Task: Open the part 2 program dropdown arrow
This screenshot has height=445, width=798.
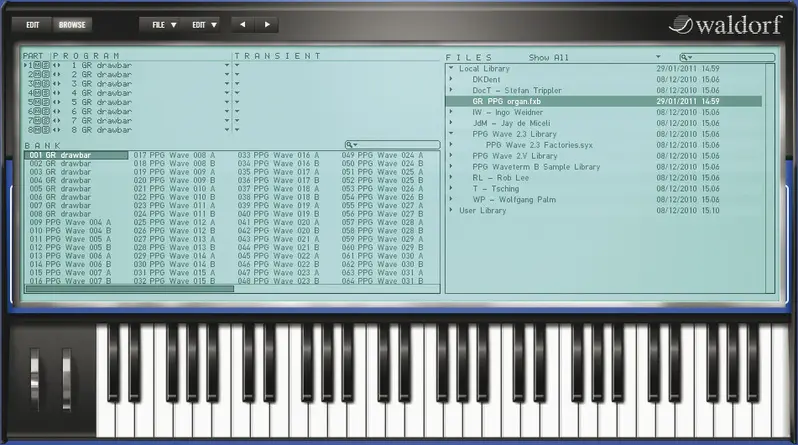Action: tap(228, 75)
